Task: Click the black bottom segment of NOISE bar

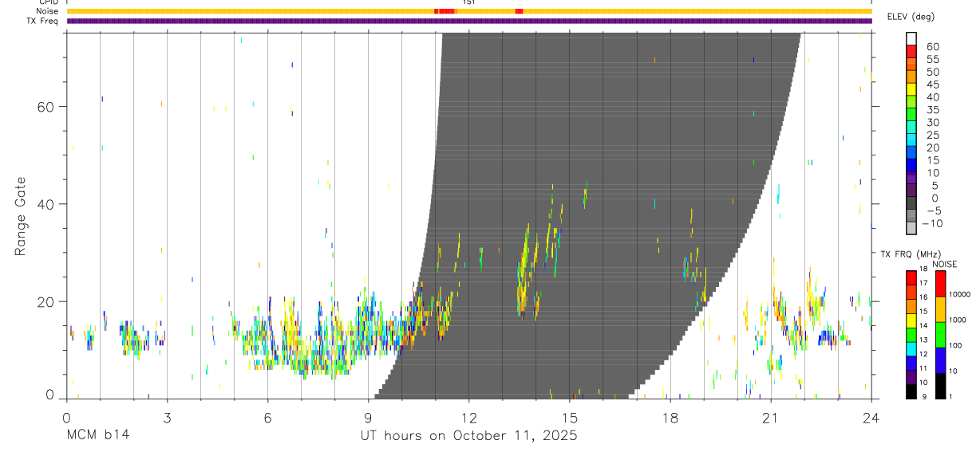Action: (x=941, y=385)
